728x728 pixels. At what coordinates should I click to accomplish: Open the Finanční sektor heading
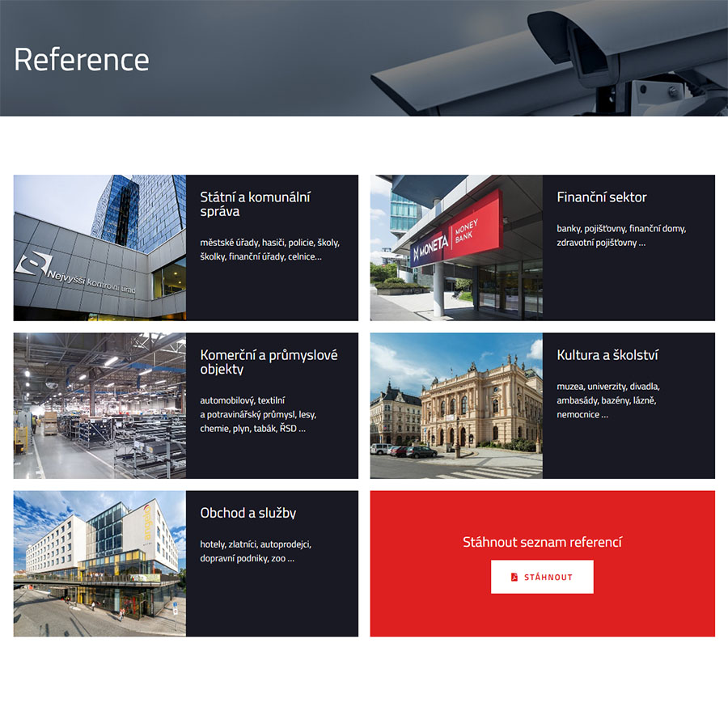tap(601, 197)
